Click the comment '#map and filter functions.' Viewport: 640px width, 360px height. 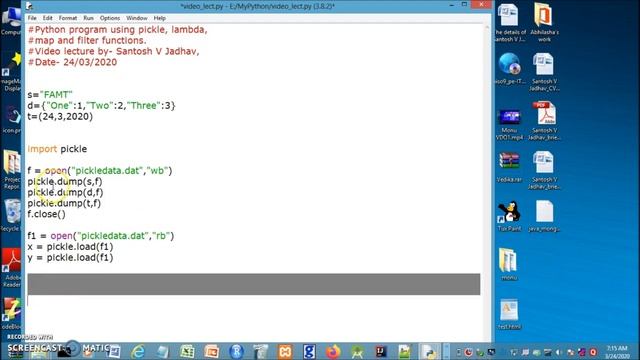pyautogui.click(x=87, y=40)
